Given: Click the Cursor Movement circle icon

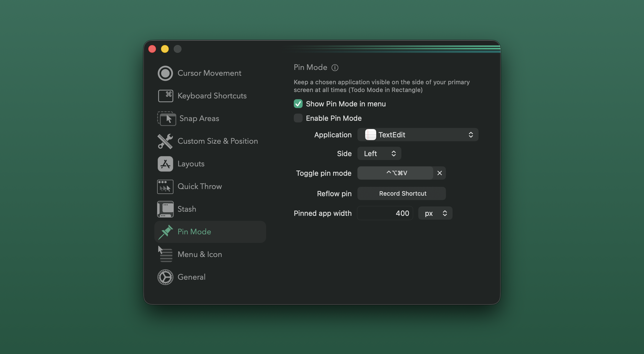Looking at the screenshot, I should [165, 73].
